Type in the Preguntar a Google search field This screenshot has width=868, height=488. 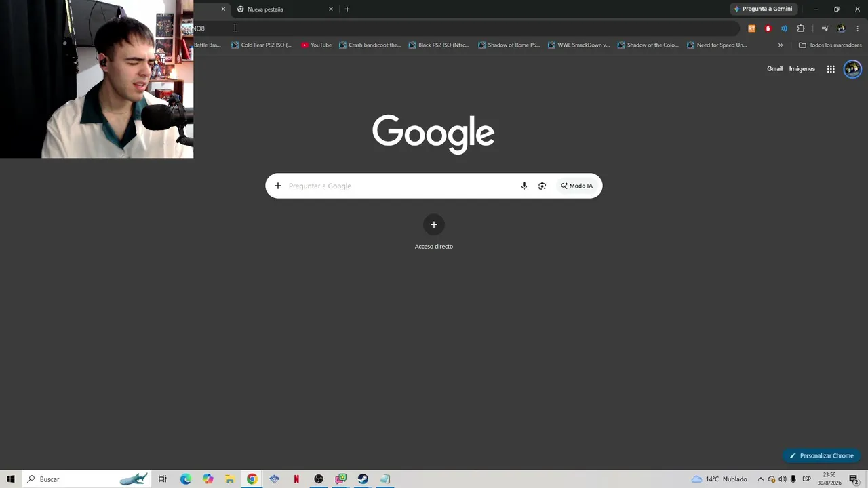click(x=400, y=186)
